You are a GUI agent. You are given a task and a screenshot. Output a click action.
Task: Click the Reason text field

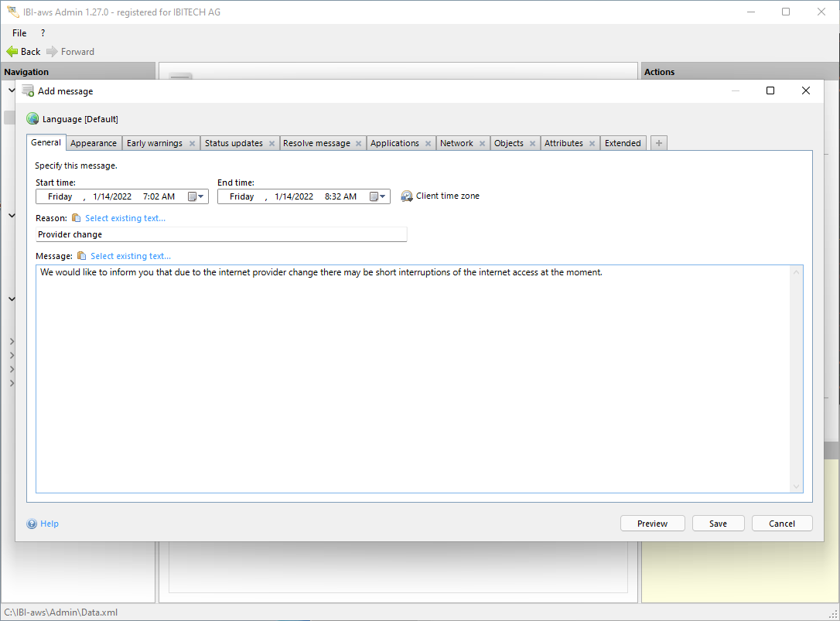click(221, 234)
